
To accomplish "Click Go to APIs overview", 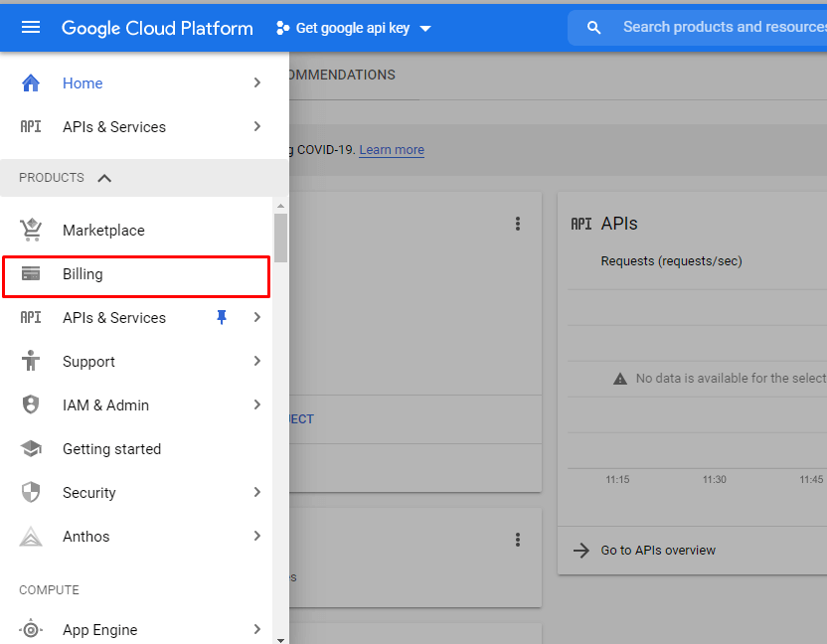I will (x=658, y=551).
